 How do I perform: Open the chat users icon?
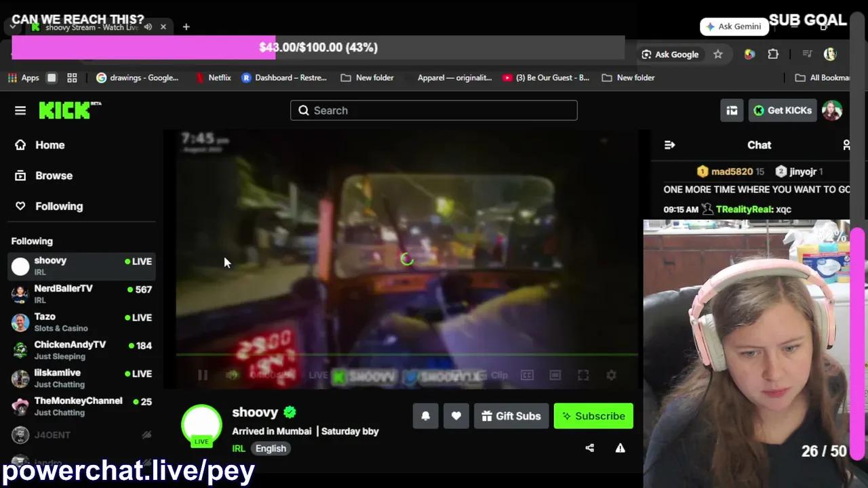tap(846, 145)
